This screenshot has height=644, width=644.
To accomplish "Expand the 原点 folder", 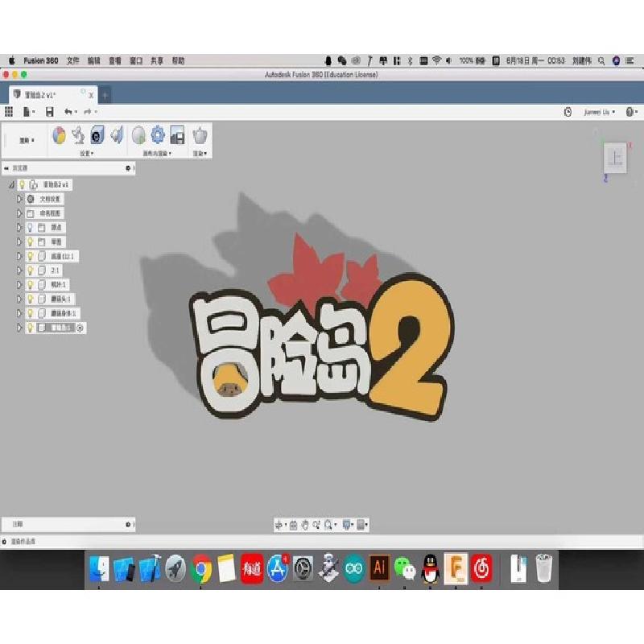I will (19, 228).
